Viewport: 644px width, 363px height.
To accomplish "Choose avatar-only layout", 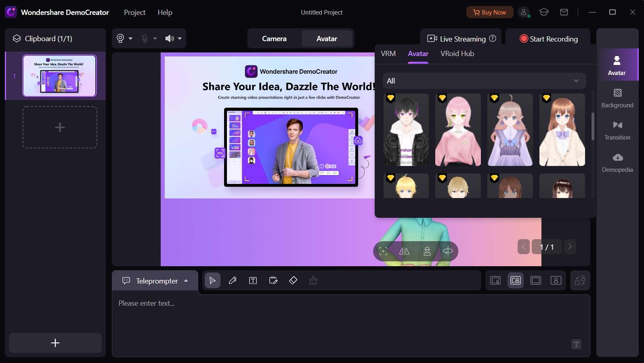I will tap(556, 280).
